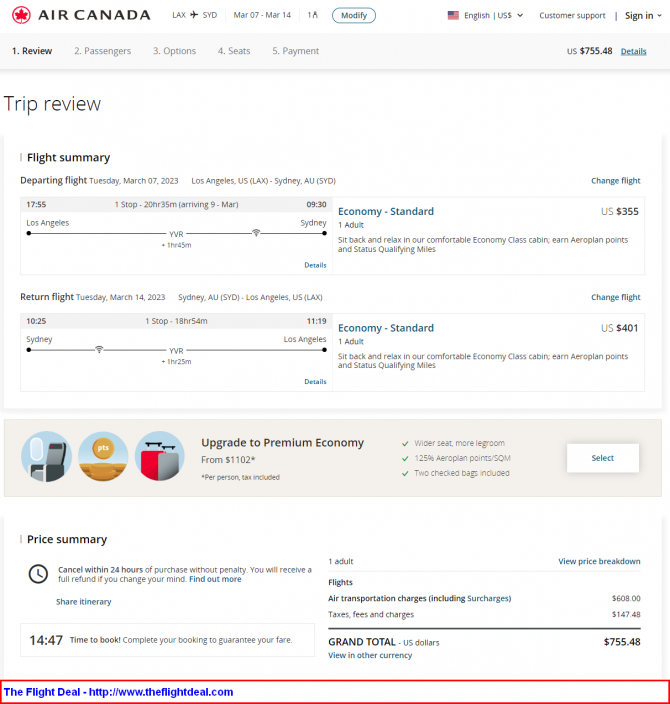Change the return flight on March 14
Screen dimensions: 670x704
(x=615, y=297)
